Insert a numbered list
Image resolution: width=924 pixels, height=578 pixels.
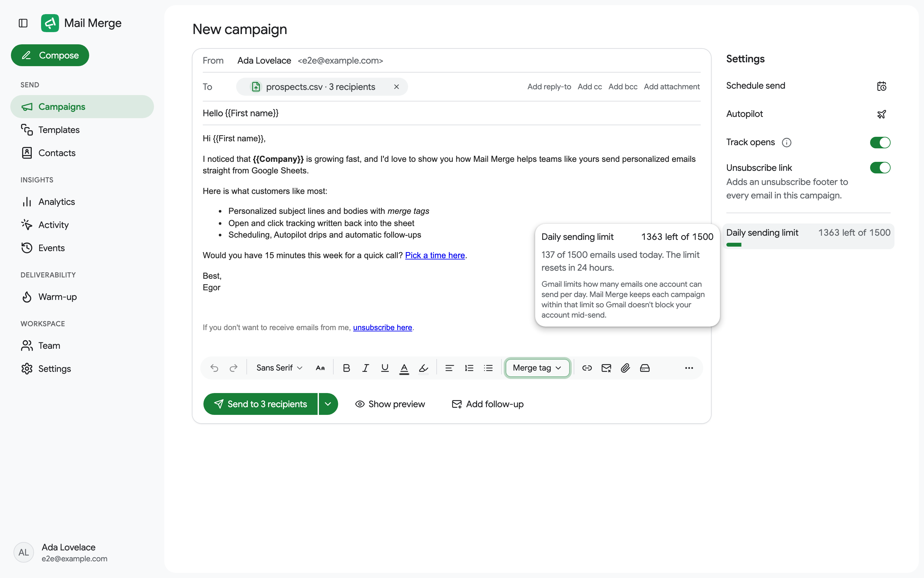click(469, 368)
